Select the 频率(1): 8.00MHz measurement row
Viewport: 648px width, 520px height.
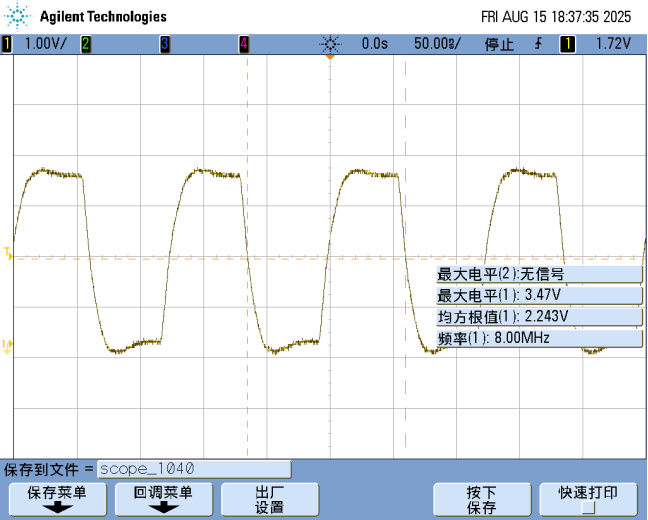538,338
